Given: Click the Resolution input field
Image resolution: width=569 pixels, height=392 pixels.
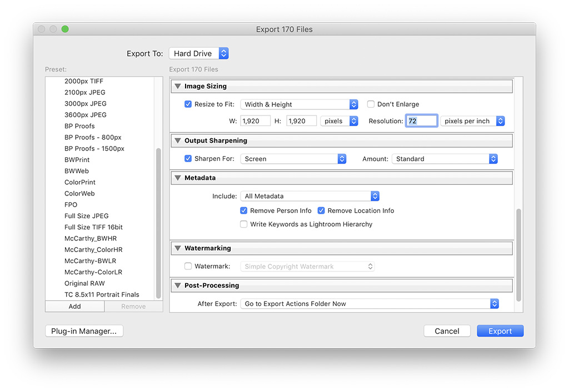Looking at the screenshot, I should [421, 121].
